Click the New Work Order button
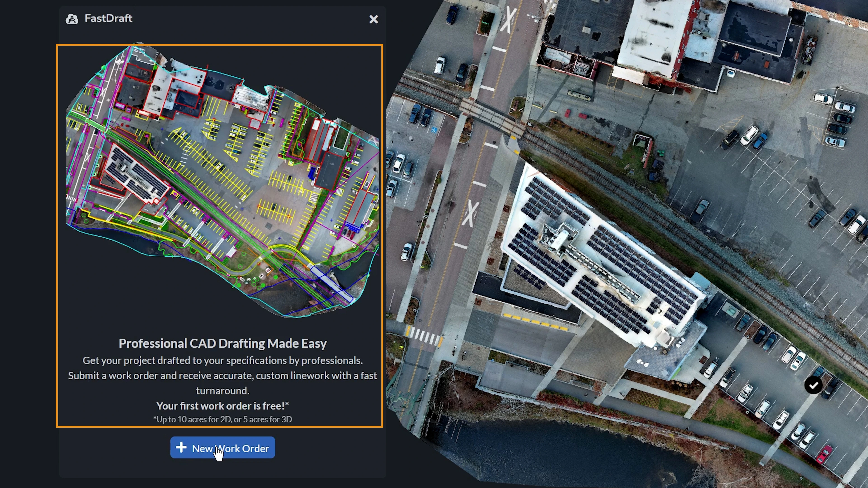The width and height of the screenshot is (868, 488). tap(222, 448)
